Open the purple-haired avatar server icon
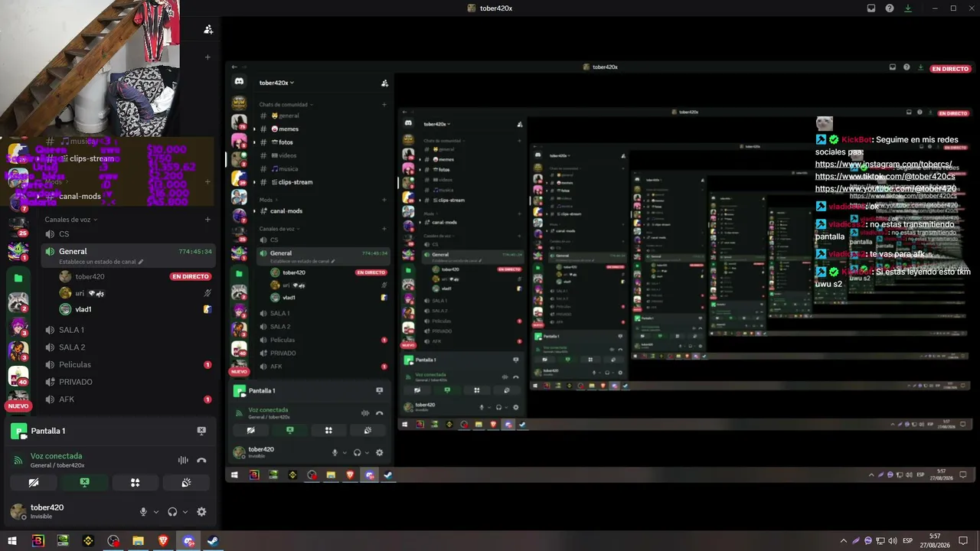Screen dimensions: 980x551 pyautogui.click(x=18, y=327)
